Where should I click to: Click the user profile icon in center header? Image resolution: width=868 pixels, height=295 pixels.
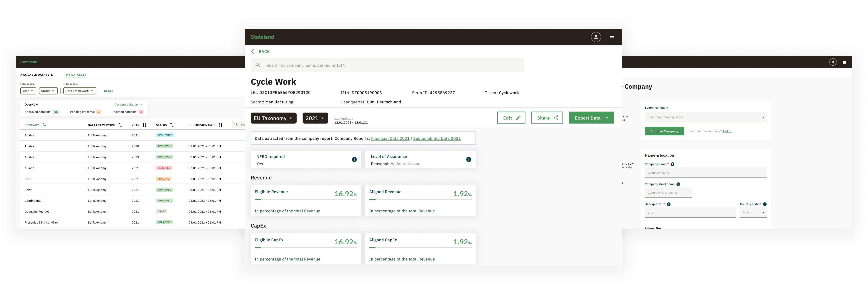click(x=596, y=37)
